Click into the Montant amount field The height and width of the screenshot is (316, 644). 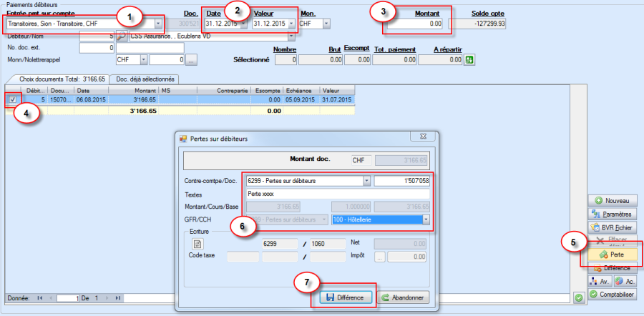pos(416,24)
